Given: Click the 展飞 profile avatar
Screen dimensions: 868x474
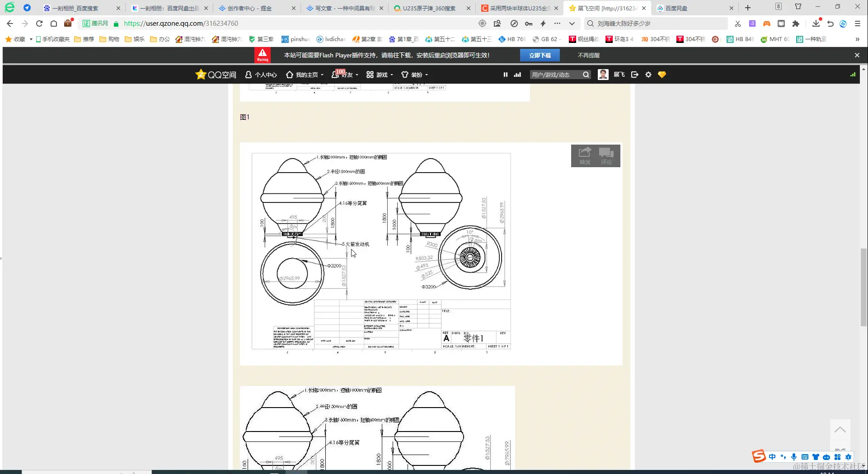Looking at the screenshot, I should pyautogui.click(x=603, y=75).
